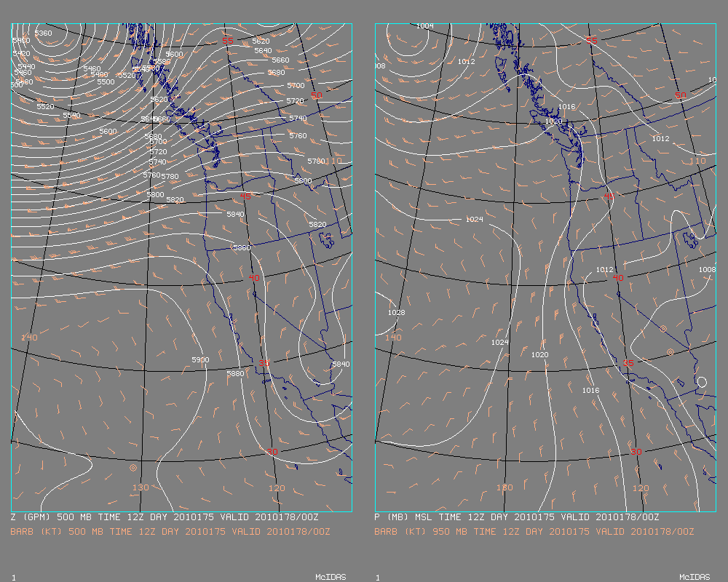Click the 120 longitude label in the 500 MB panel
The image size is (728, 582).
click(x=277, y=487)
